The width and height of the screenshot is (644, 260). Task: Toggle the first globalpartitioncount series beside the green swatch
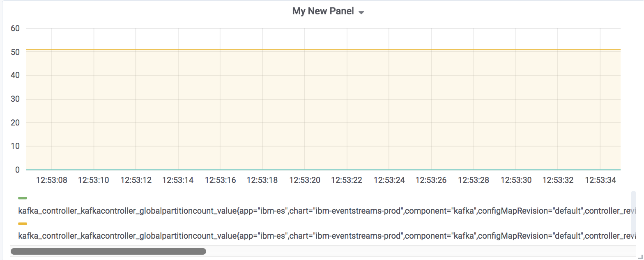(x=324, y=211)
